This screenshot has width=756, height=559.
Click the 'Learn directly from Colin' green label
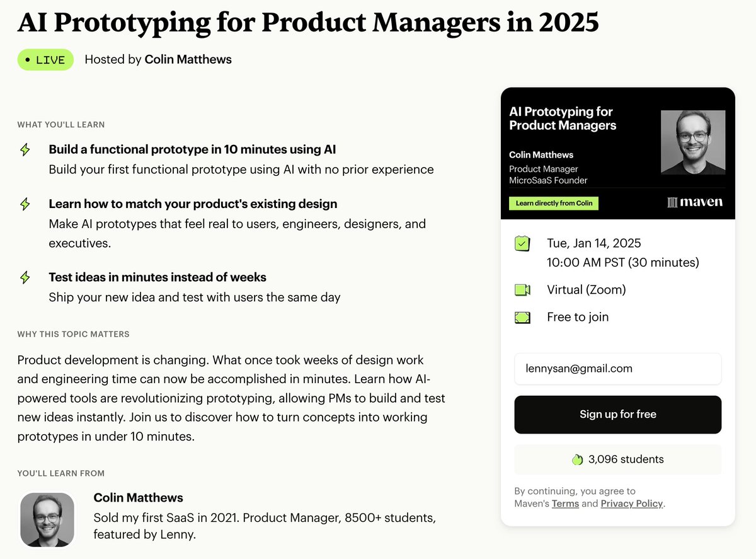click(554, 204)
